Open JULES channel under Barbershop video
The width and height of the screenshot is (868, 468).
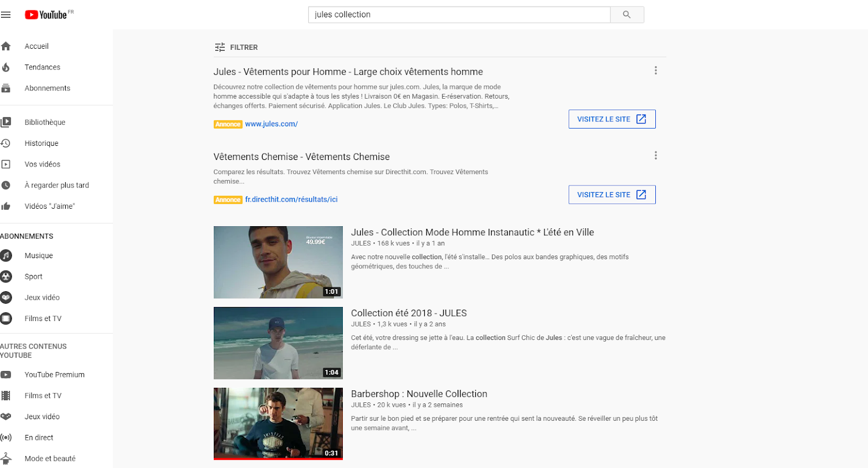tap(361, 405)
